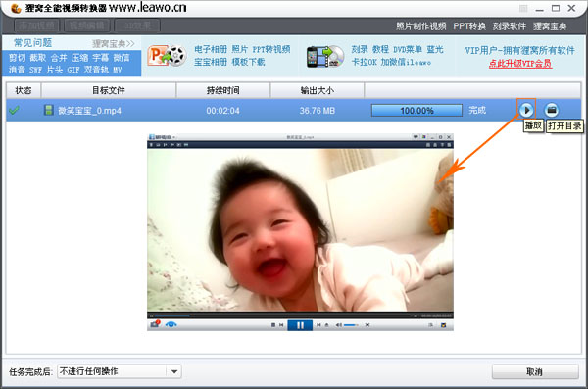
Task: Click the PowerPoint-to-video film reel icon
Action: [167, 56]
